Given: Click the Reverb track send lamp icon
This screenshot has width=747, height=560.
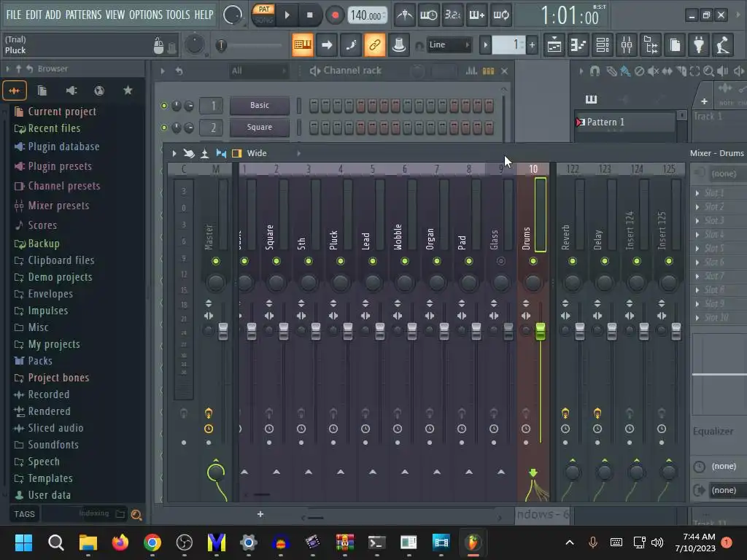Looking at the screenshot, I should pyautogui.click(x=565, y=413).
